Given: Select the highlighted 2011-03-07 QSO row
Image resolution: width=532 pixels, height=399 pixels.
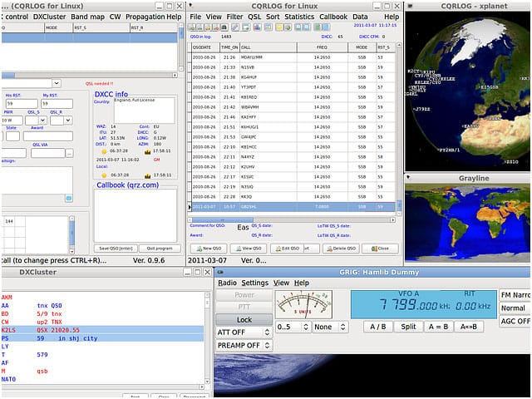Looking at the screenshot, I should click(293, 207).
